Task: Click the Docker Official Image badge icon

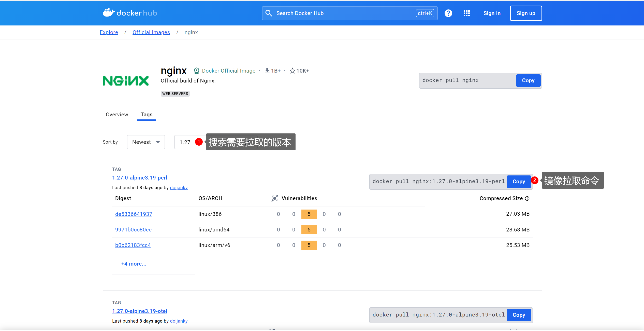Action: [196, 71]
